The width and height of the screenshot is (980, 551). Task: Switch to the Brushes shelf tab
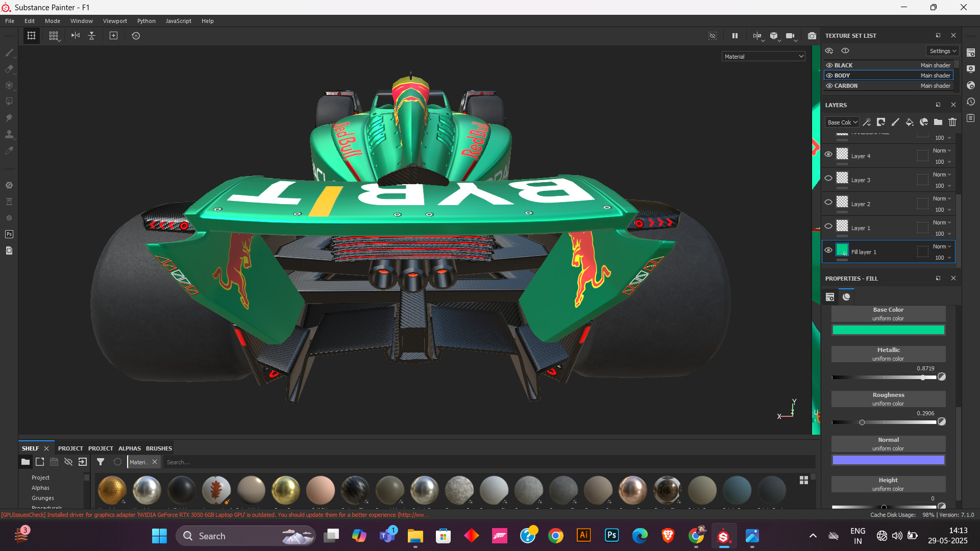tap(159, 448)
